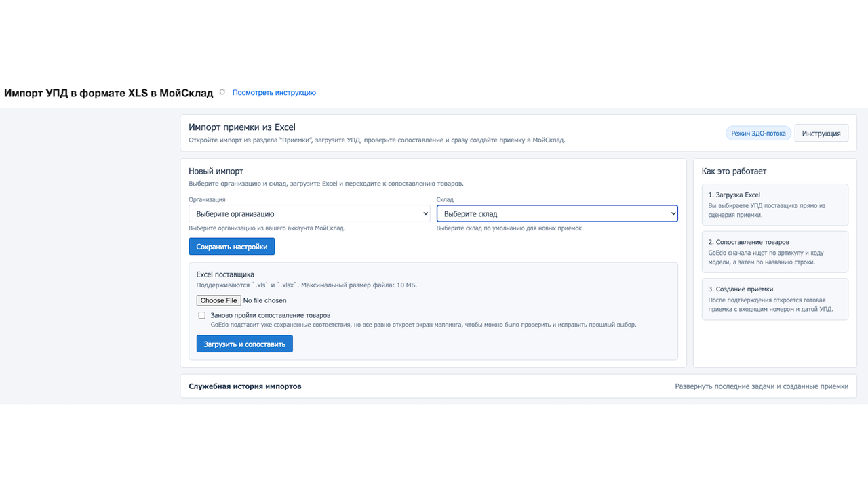Expand the Служебная история импортов section
This screenshot has height=488, width=868.
coord(245,386)
